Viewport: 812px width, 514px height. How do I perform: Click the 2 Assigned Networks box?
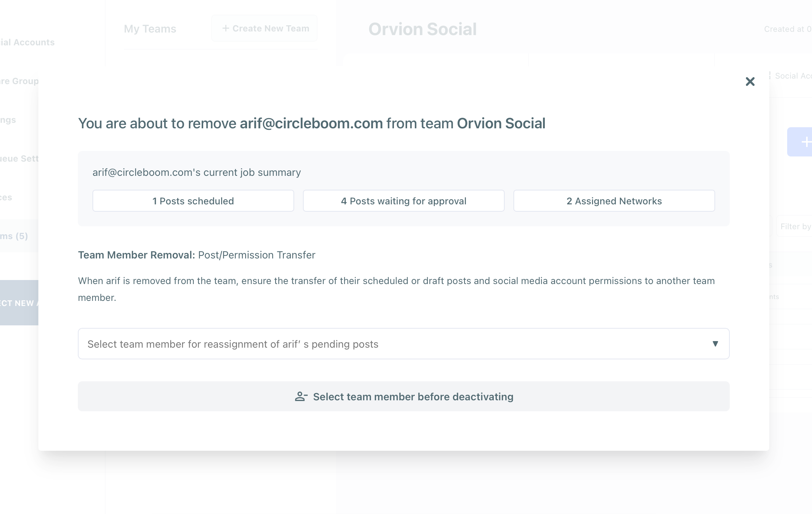click(614, 201)
